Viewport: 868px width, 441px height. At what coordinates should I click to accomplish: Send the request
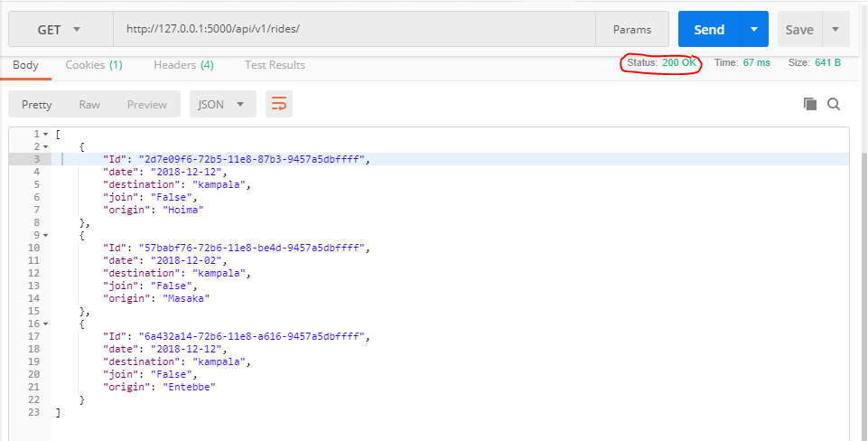click(709, 29)
